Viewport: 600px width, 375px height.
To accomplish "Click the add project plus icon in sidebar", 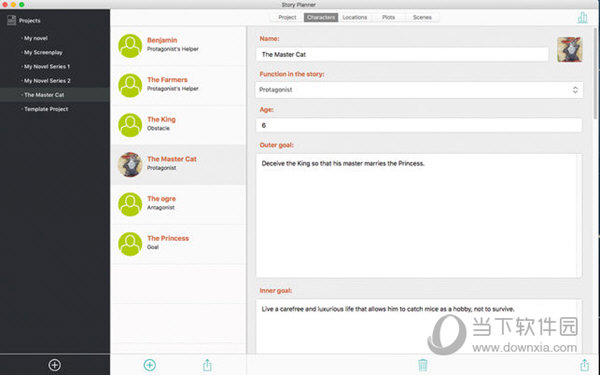I will 54,365.
